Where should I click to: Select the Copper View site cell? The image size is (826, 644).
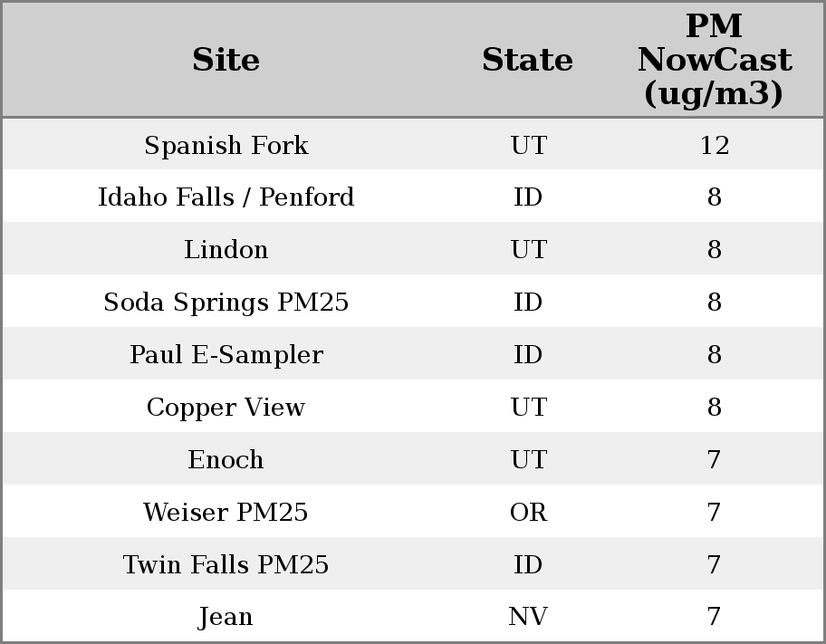(x=226, y=408)
